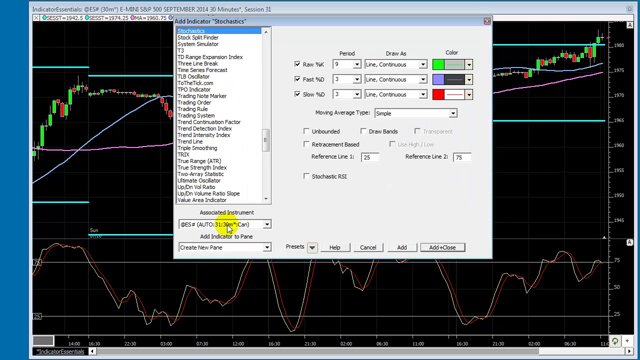Select Time Series Forecast indicator
This screenshot has height=360, width=640.
[202, 70]
